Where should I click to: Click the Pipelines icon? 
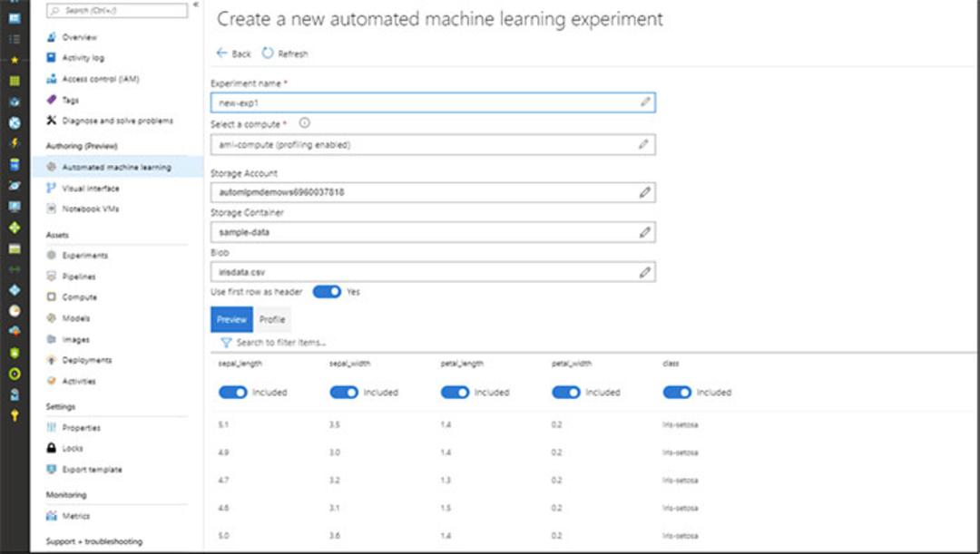point(51,276)
